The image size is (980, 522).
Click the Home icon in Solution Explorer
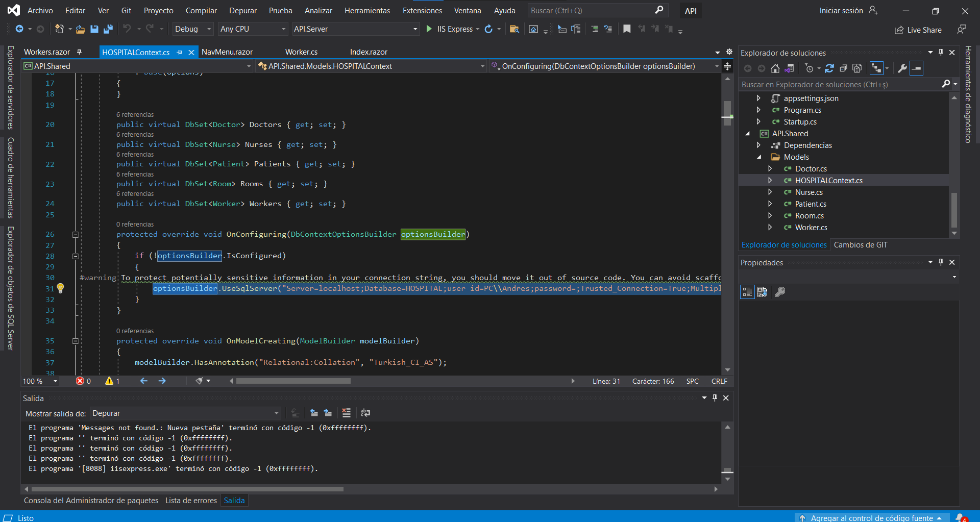tap(775, 68)
